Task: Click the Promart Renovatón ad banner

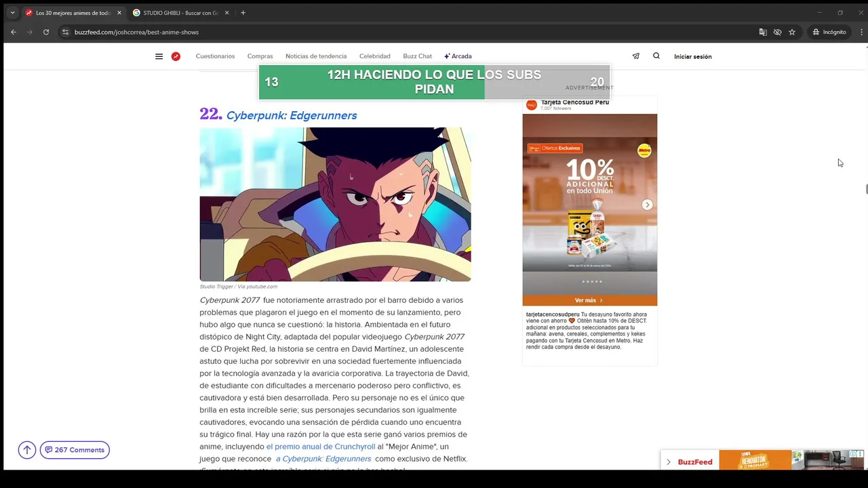Action: [x=755, y=460]
